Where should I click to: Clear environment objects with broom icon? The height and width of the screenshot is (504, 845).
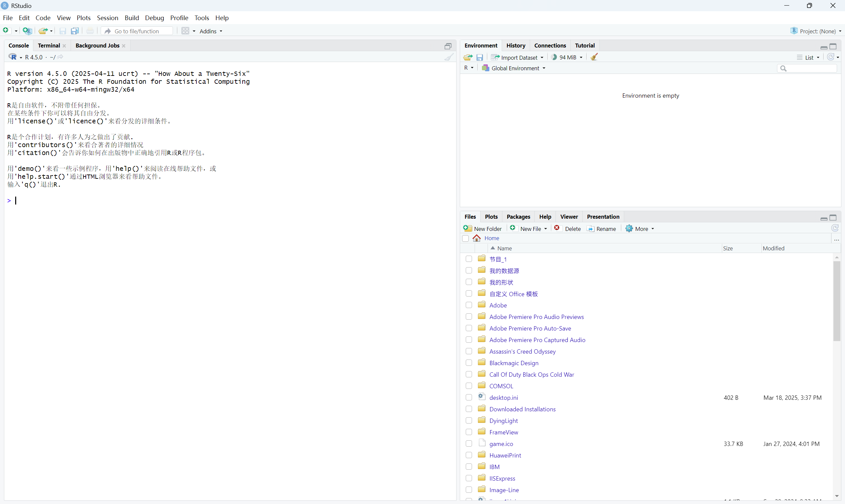594,57
